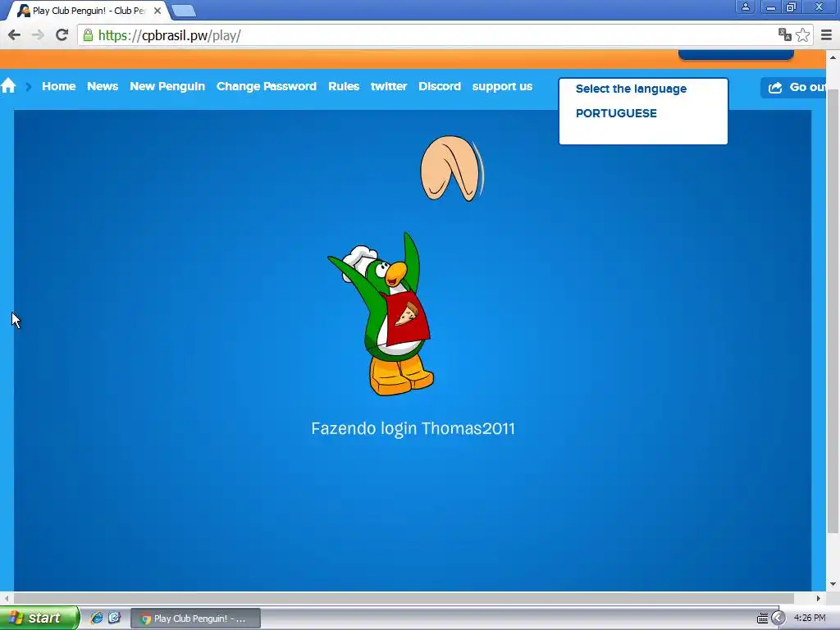The width and height of the screenshot is (840, 630).
Task: Click the keyboard icon in system tray
Action: pos(762,619)
